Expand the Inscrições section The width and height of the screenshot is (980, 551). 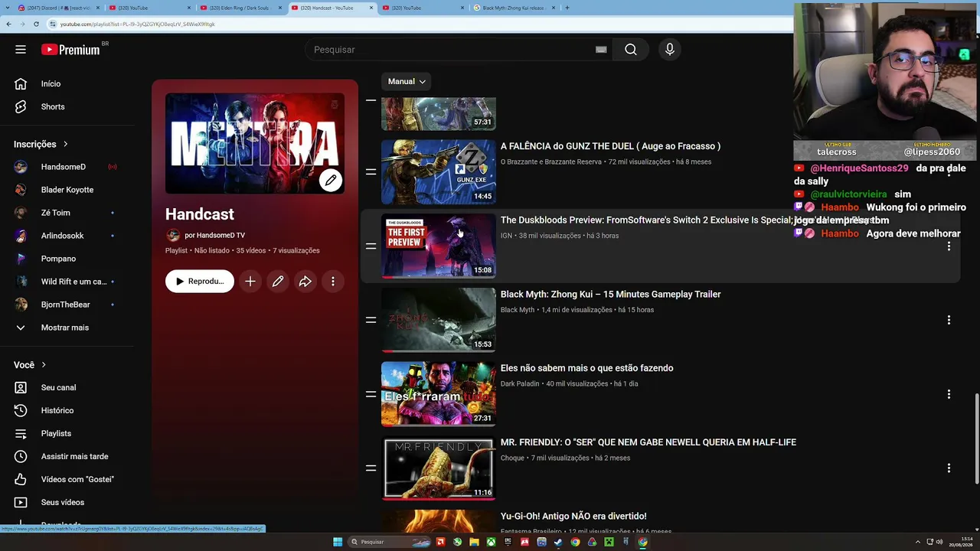[41, 145]
